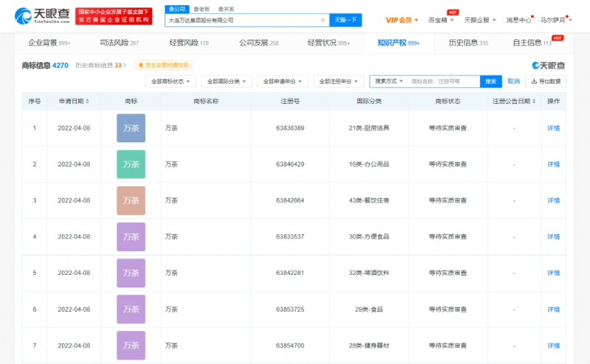Viewport: 590px width, 364px height.
Task: Click the 历史商标信息 arrow icon
Action: [x=126, y=66]
